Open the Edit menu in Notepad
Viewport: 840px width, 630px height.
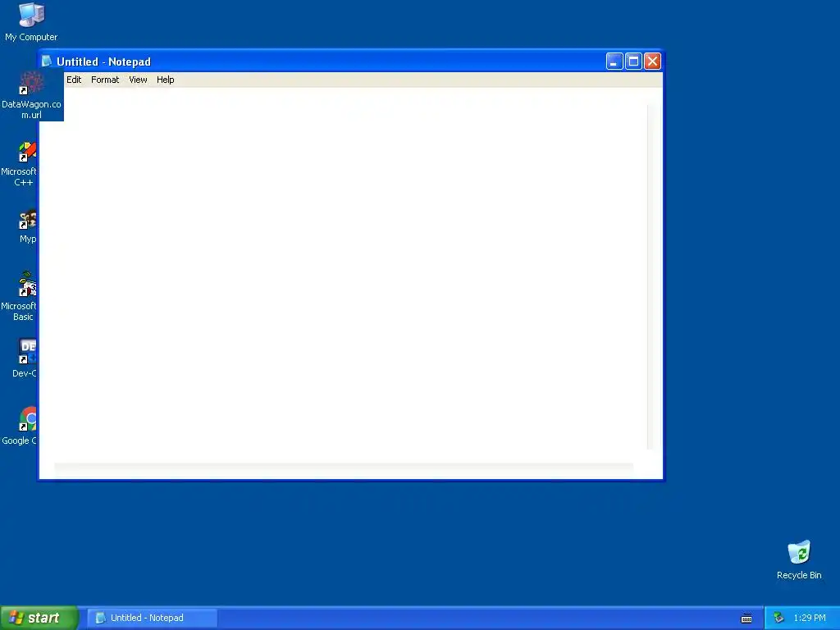point(74,80)
